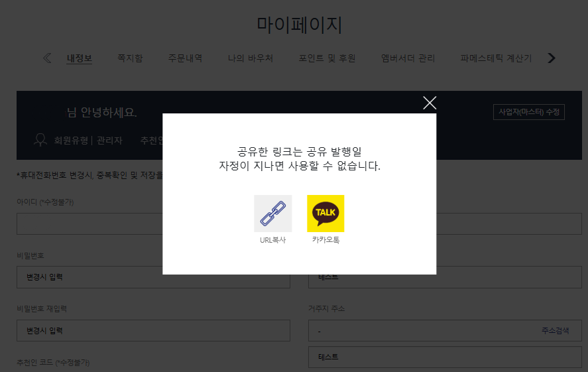Click the member profile icon beside 회원유형
Viewport: 588px width, 372px height.
click(x=40, y=140)
